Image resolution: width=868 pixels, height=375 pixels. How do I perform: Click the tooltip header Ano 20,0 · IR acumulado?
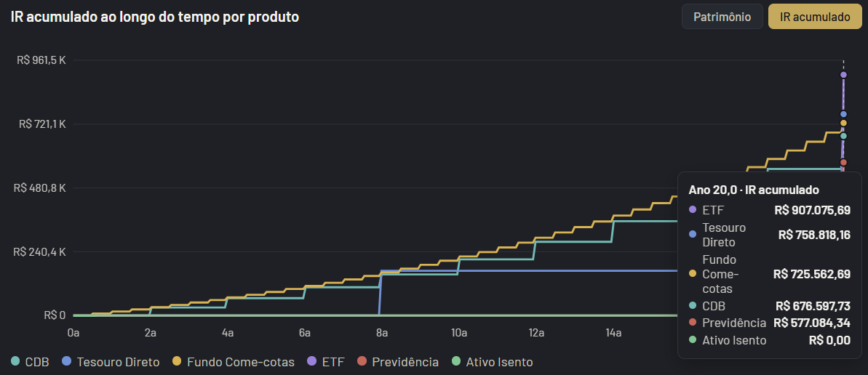click(x=754, y=190)
